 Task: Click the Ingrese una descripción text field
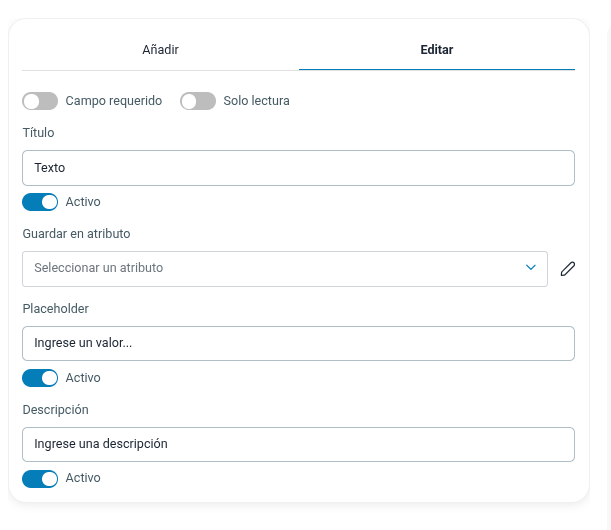(298, 443)
